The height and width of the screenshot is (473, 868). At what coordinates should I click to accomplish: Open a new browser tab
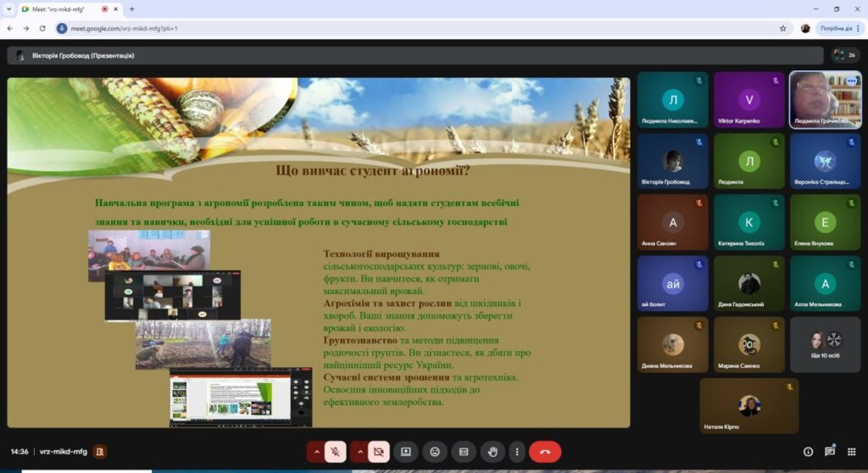(131, 8)
